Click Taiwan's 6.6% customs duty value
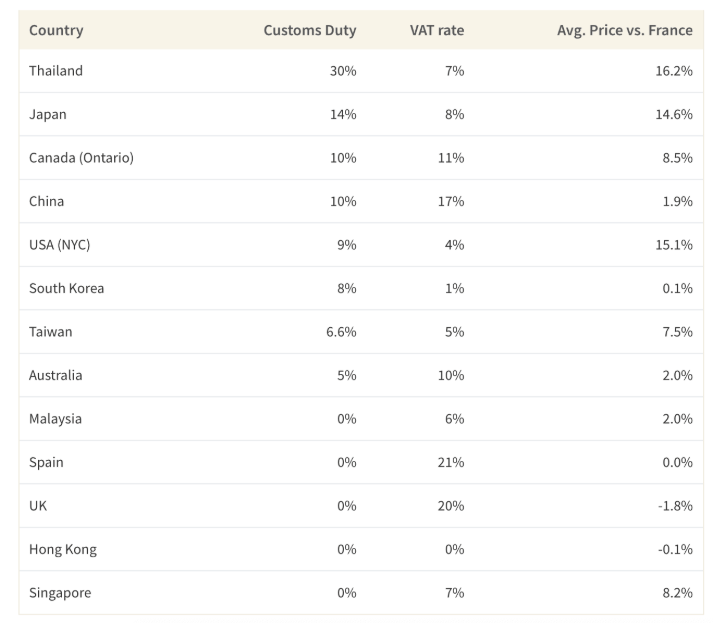This screenshot has width=718, height=631. pos(341,332)
